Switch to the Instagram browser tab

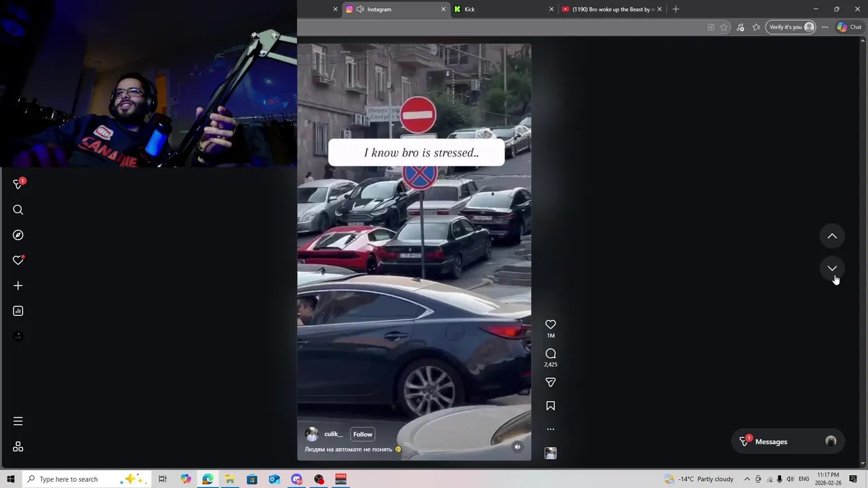(395, 9)
